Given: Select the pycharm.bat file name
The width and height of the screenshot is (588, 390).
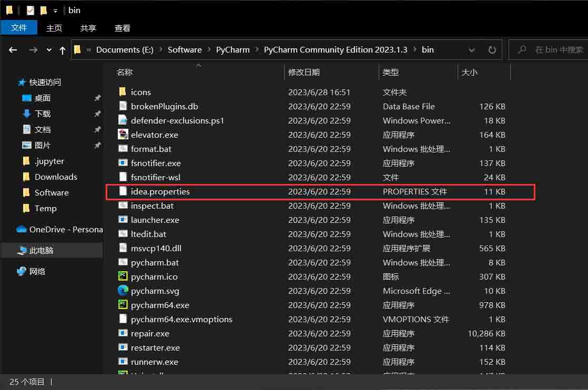Looking at the screenshot, I should [x=155, y=263].
